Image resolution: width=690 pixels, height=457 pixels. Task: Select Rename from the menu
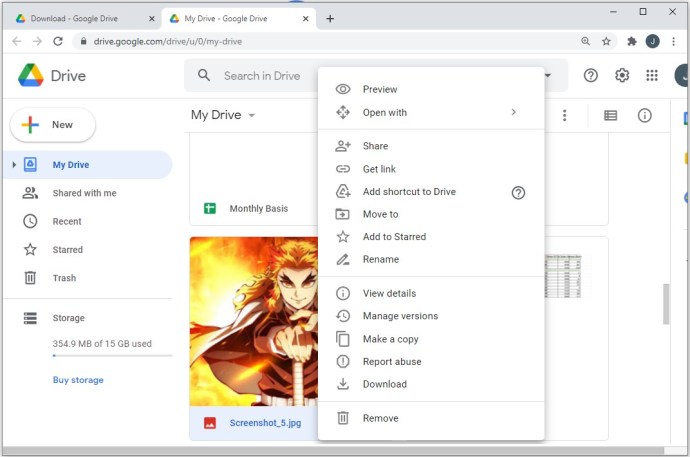(431, 260)
